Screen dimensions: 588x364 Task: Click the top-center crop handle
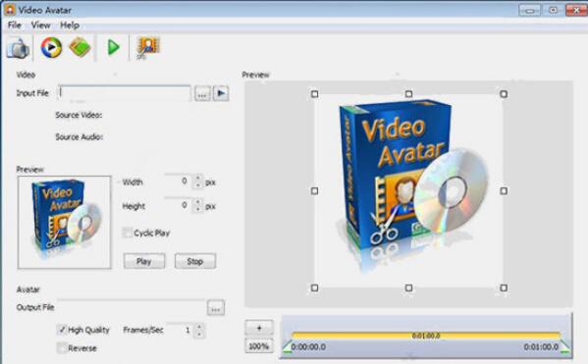[408, 94]
